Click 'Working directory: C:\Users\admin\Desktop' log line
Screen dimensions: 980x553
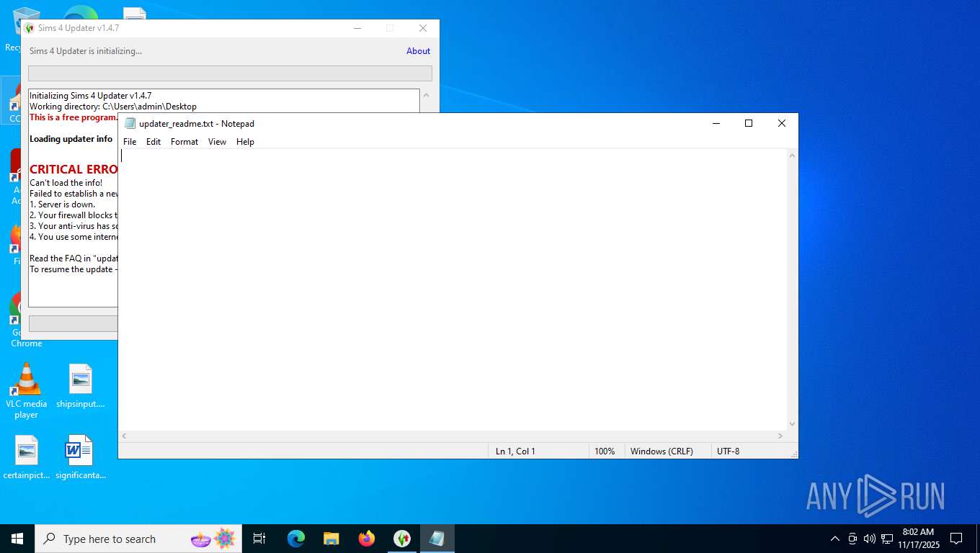(113, 107)
